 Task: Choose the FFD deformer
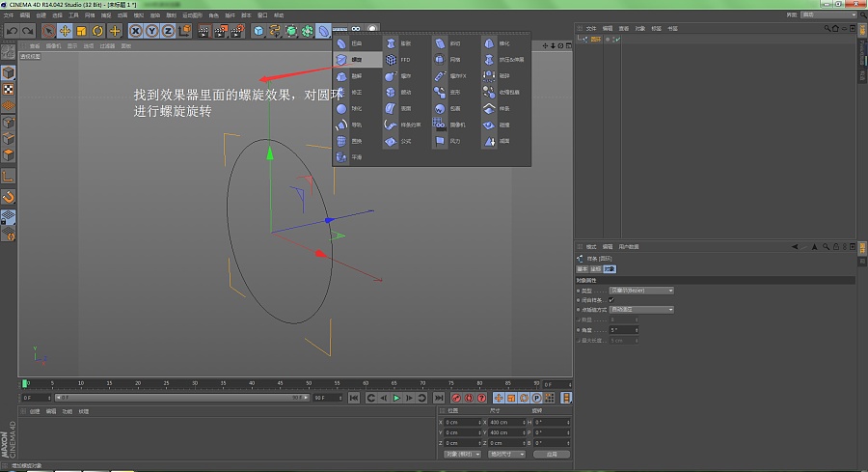[x=406, y=59]
